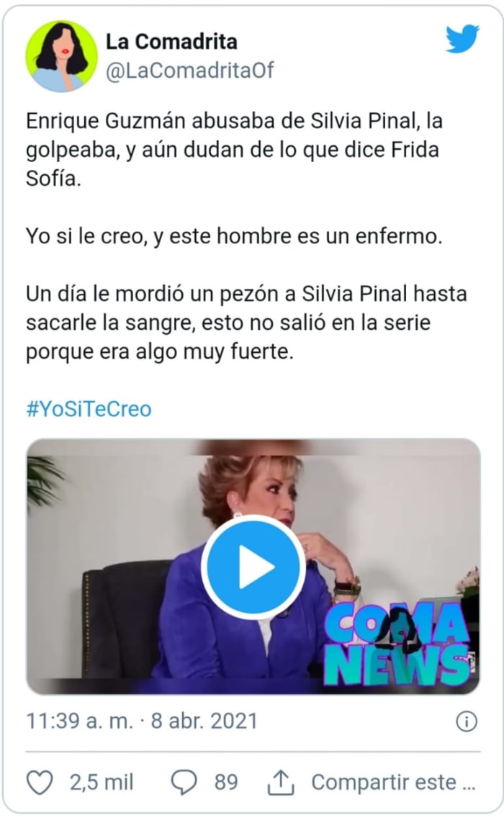504x836 pixels.
Task: Open the @LaComadritaOf handle link
Action: coord(190,71)
